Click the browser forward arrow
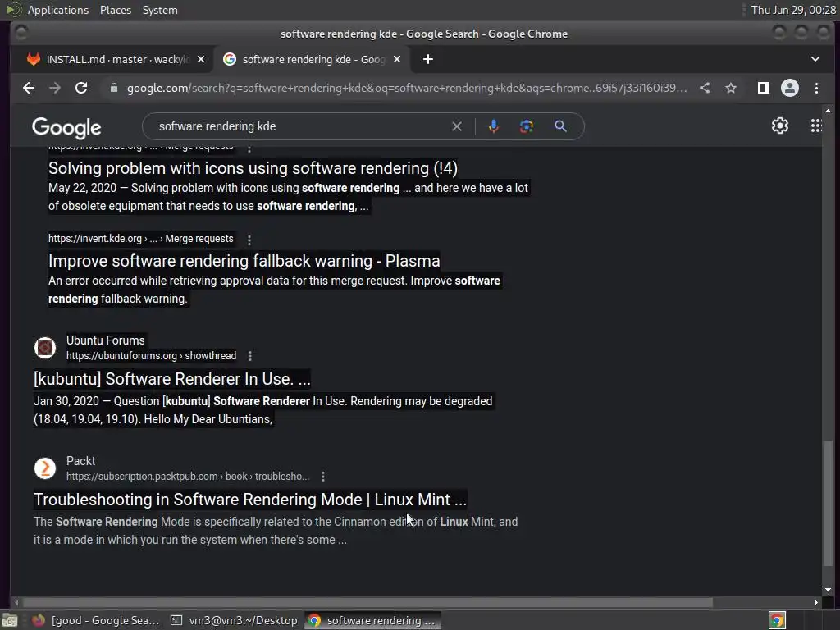The height and width of the screenshot is (630, 840). 55,88
